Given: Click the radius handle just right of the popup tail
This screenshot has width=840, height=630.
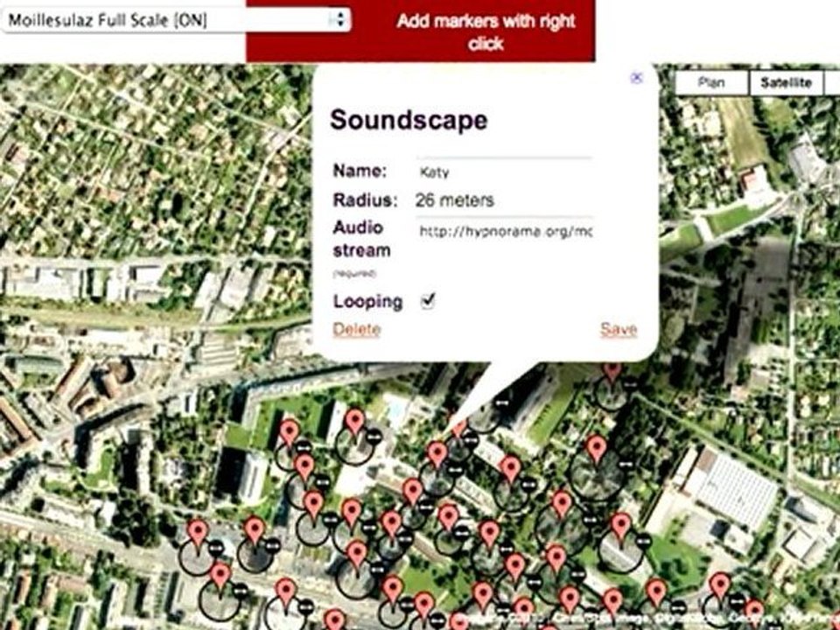Looking at the screenshot, I should 502,402.
